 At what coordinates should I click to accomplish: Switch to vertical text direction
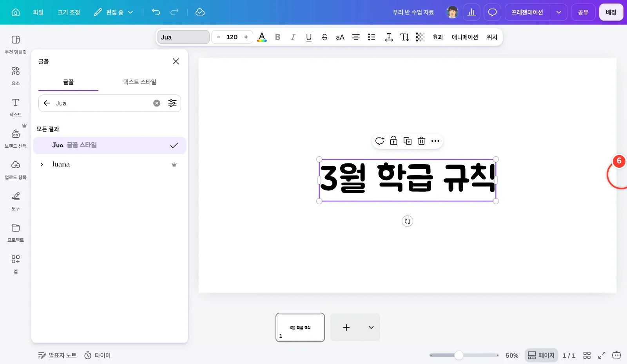coord(404,37)
